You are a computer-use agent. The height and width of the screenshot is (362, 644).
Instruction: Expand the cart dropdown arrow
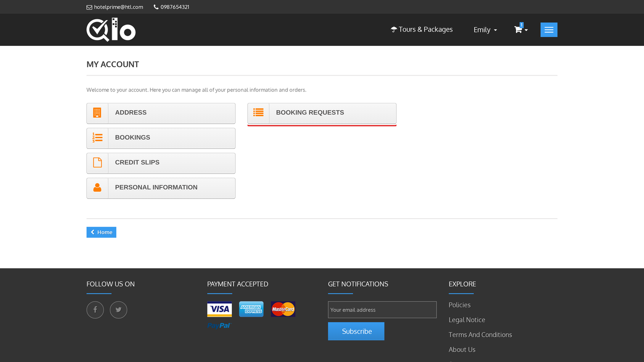(x=526, y=30)
